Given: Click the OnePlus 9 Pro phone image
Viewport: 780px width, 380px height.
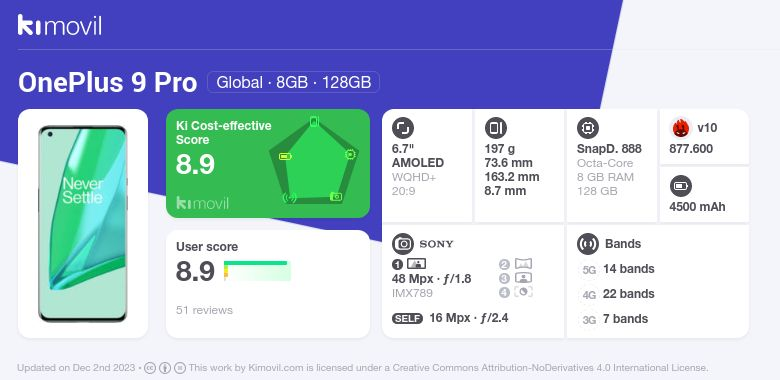Looking at the screenshot, I should tap(83, 224).
